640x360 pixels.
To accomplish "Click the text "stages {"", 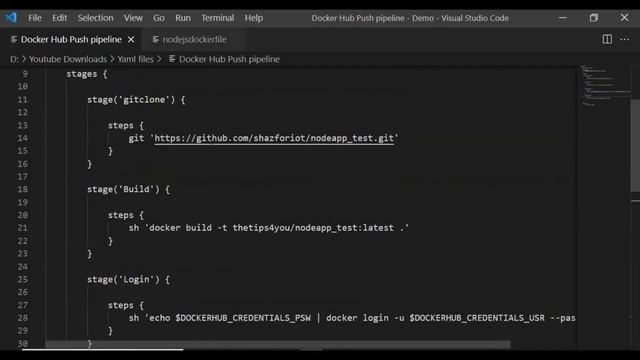I will (x=87, y=74).
